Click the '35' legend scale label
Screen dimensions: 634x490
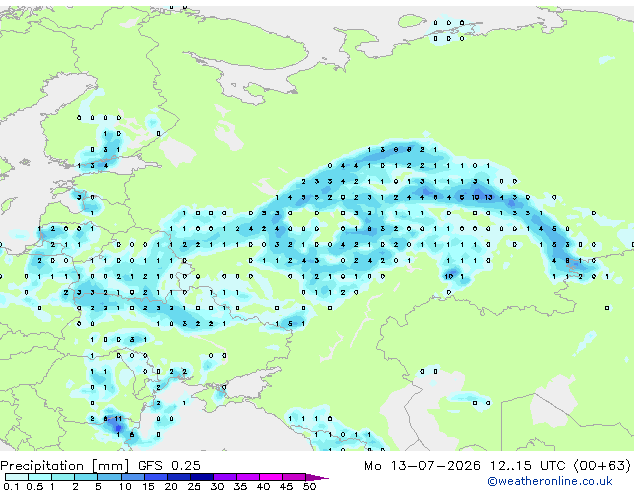point(240,486)
